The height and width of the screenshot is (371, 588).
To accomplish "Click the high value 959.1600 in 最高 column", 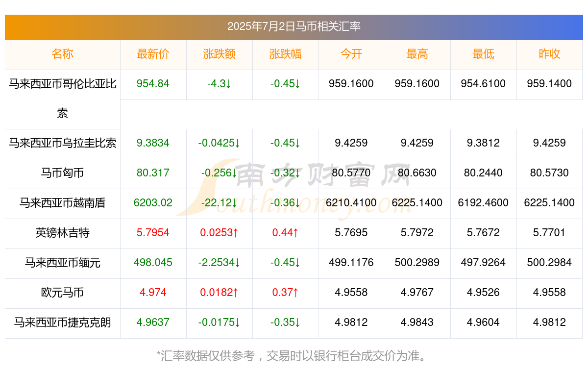I will (x=417, y=84).
